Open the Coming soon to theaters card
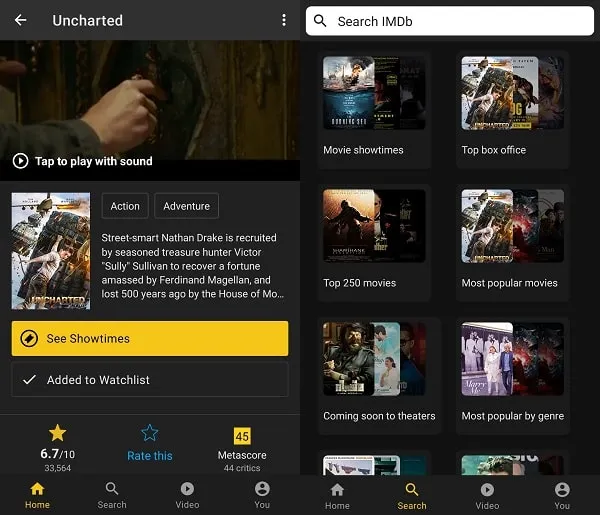 click(x=379, y=376)
